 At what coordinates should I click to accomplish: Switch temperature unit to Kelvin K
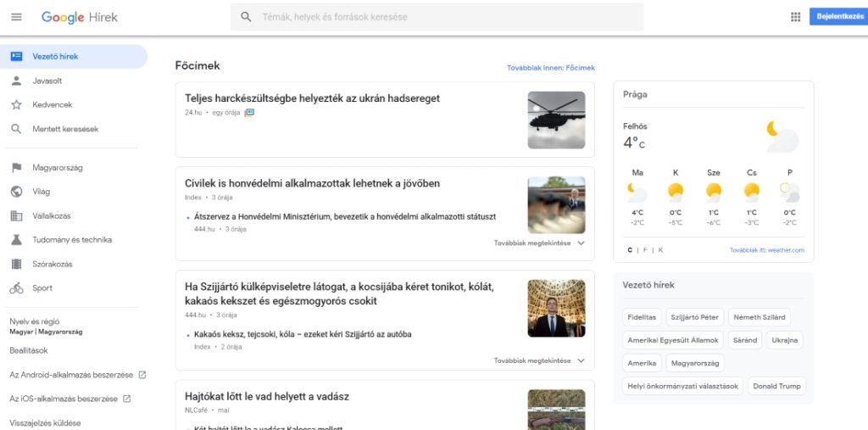660,250
